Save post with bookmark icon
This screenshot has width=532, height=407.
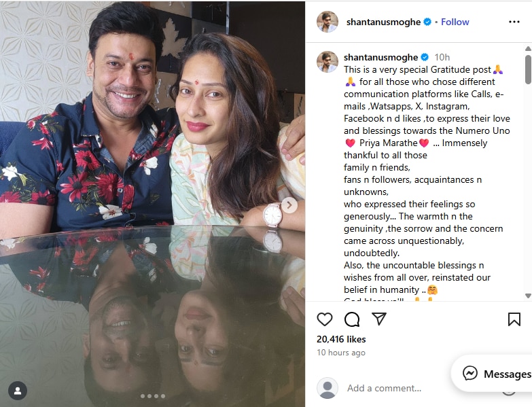pos(514,319)
